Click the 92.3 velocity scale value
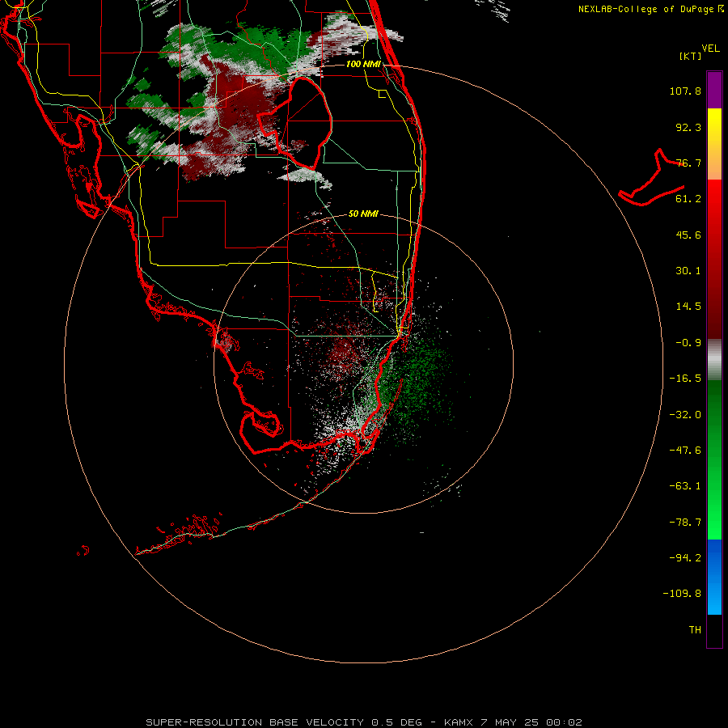 click(688, 127)
